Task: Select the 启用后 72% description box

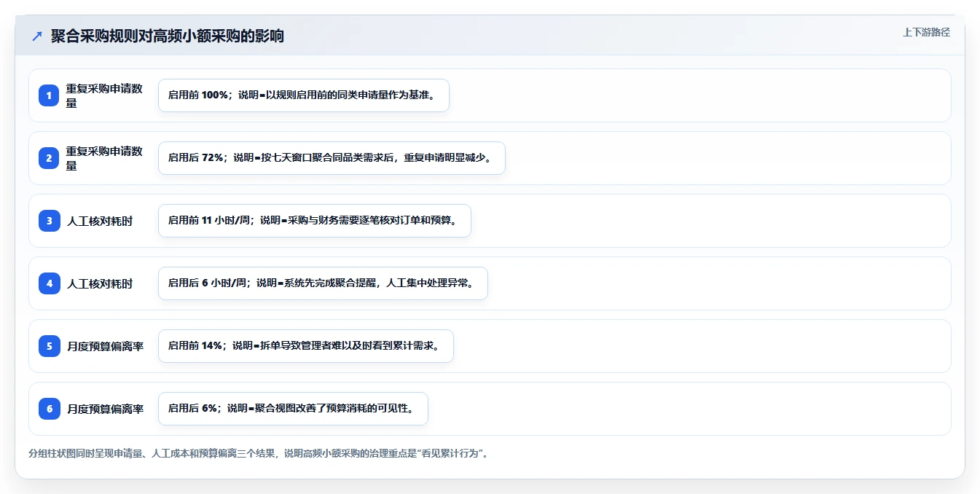Action: click(332, 158)
